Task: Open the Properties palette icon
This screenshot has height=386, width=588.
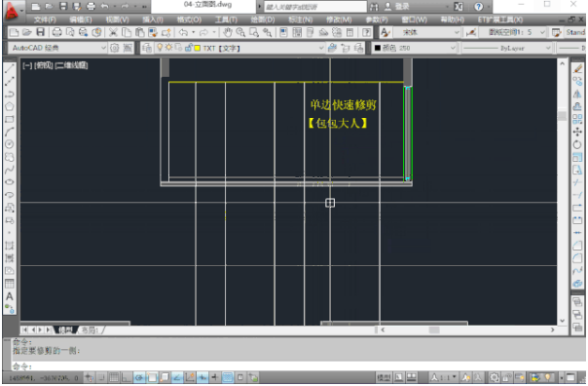Action: pyautogui.click(x=283, y=33)
